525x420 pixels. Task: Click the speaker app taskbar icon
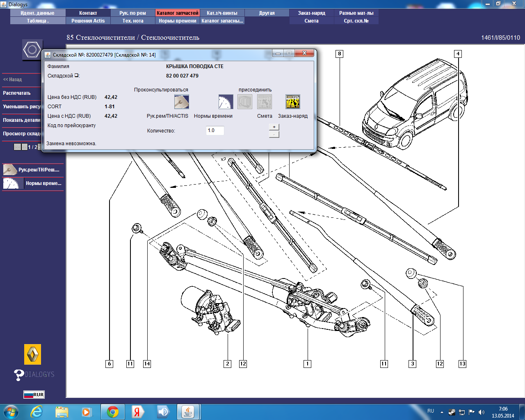pos(163,412)
